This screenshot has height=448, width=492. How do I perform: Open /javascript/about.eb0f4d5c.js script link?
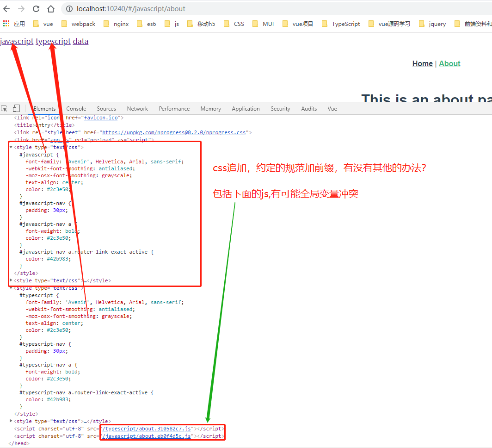[x=147, y=436]
